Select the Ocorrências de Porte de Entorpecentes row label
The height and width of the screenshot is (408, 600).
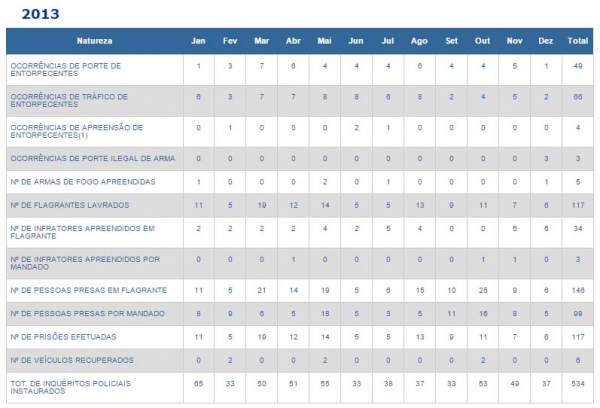click(x=65, y=70)
